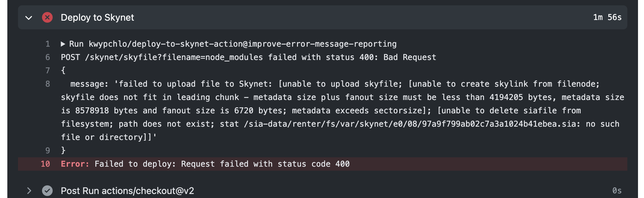644x198 pixels.
Task: Click the chevron next to Deploy to Skynet
Action: click(28, 17)
